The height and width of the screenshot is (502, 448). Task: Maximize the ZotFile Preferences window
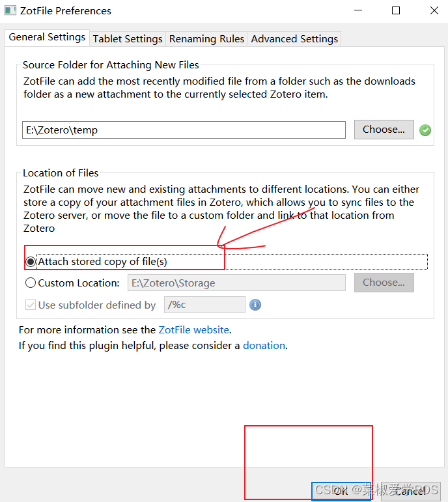(x=396, y=10)
